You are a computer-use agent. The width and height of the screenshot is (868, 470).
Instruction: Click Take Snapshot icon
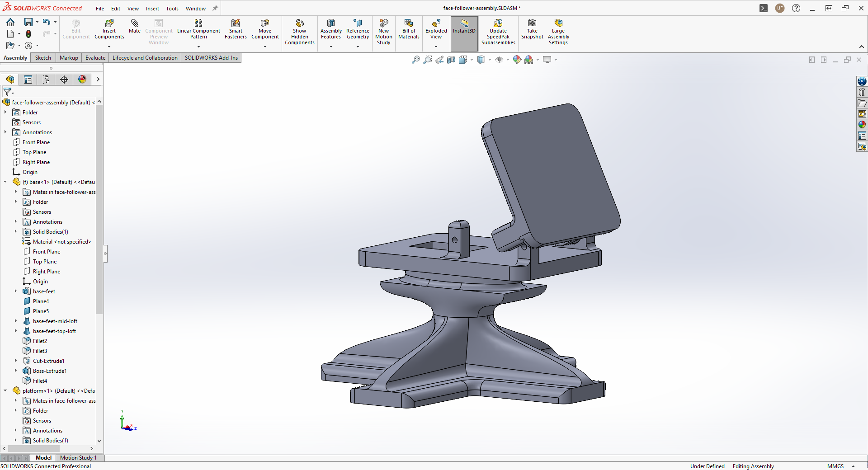point(532,29)
